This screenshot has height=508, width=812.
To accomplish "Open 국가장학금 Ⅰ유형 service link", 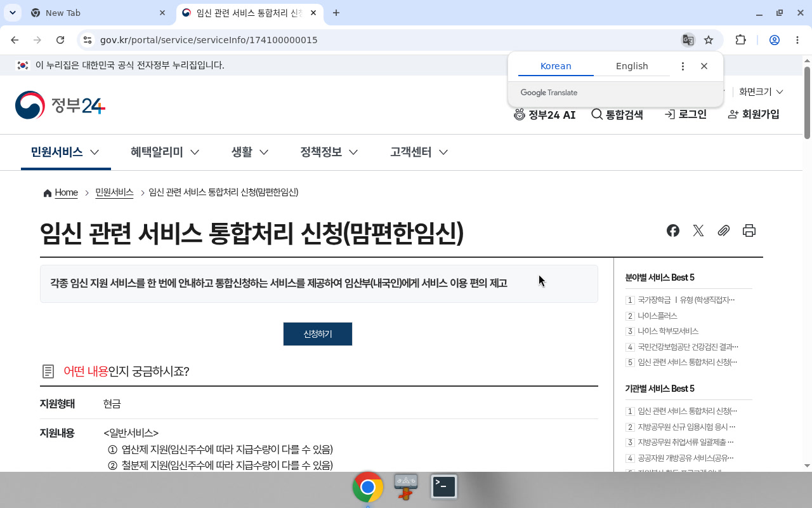I will pos(686,300).
